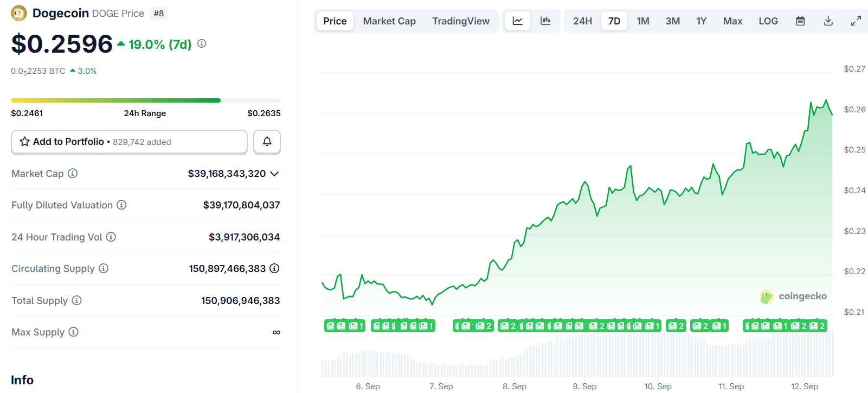Set chart range to 7D

pyautogui.click(x=614, y=21)
